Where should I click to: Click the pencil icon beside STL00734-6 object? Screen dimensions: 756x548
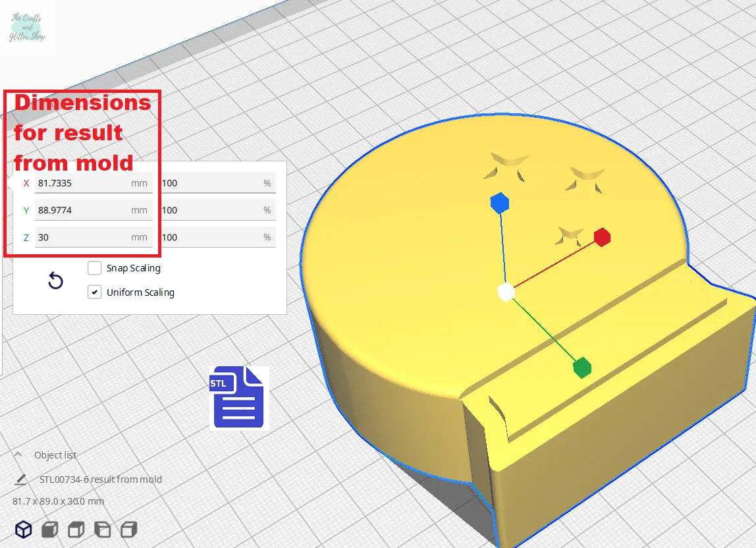pyautogui.click(x=21, y=479)
